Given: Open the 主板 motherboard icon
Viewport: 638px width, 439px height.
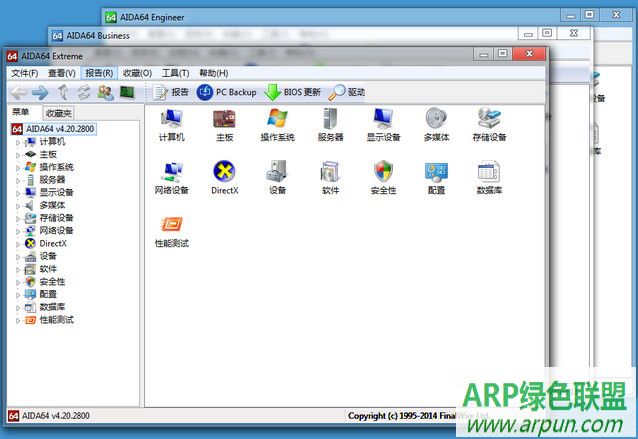Looking at the screenshot, I should pos(224,120).
